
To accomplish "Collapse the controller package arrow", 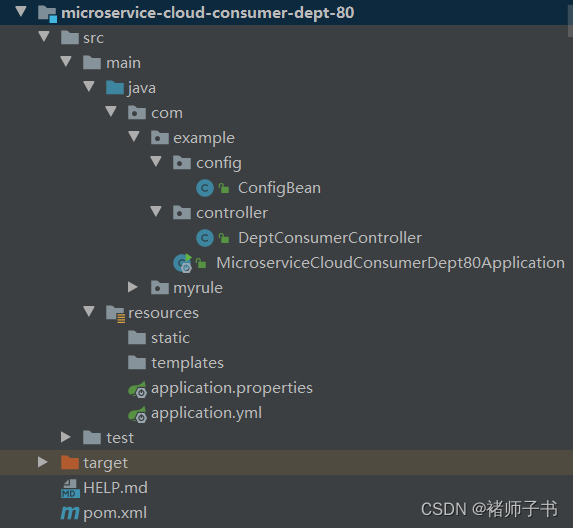I will (156, 211).
